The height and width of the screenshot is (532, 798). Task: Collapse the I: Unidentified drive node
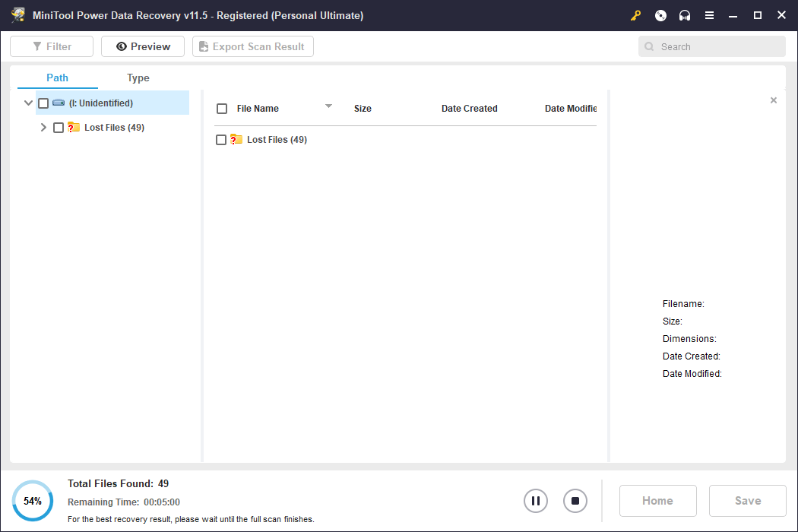pos(29,103)
